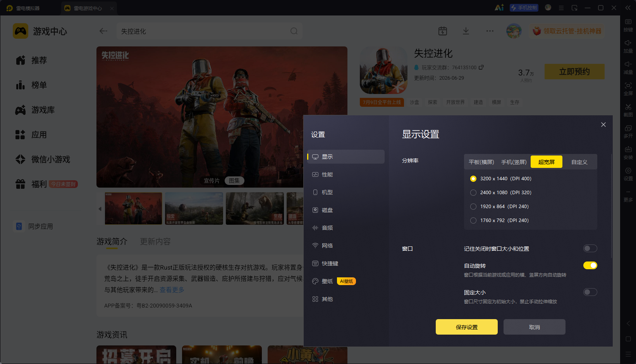Open the 壁纸 settings section

(346, 281)
